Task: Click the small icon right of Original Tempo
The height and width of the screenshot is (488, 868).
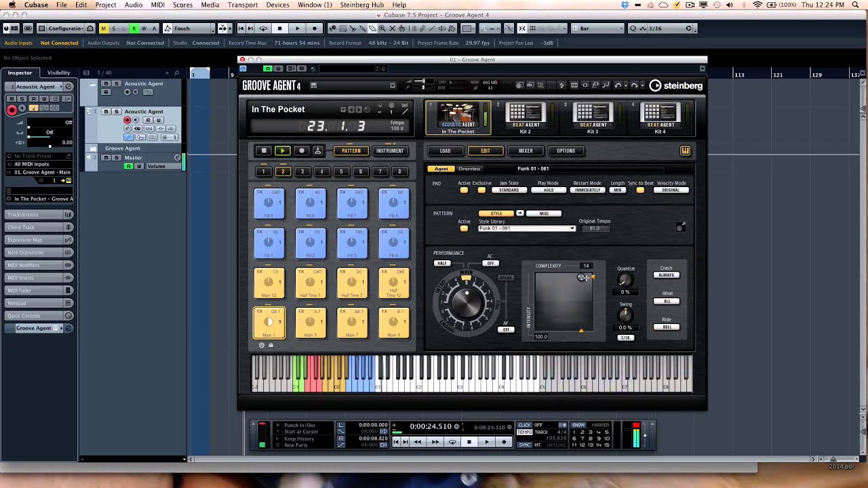Action: tap(680, 227)
